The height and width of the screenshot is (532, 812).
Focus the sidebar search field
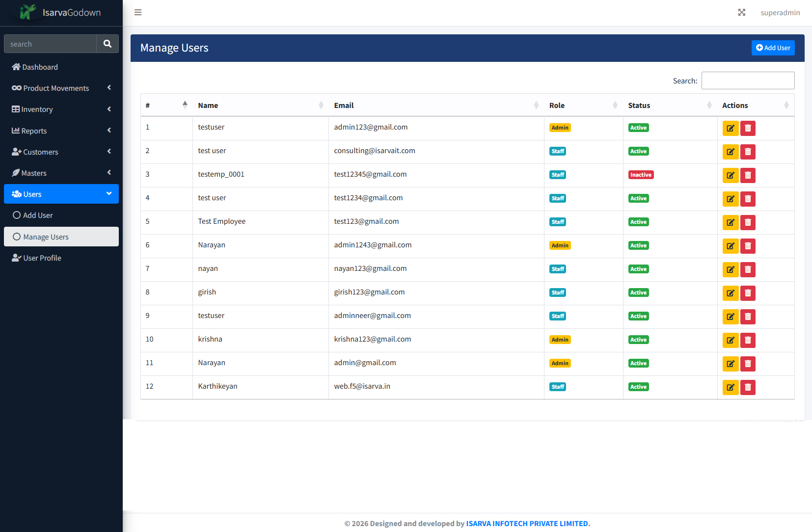(x=50, y=44)
